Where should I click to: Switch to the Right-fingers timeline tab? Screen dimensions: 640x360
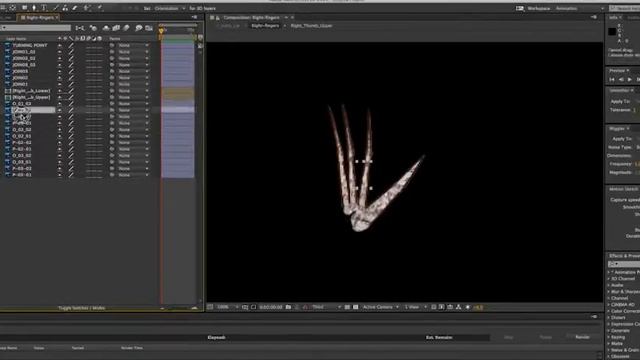coord(39,18)
